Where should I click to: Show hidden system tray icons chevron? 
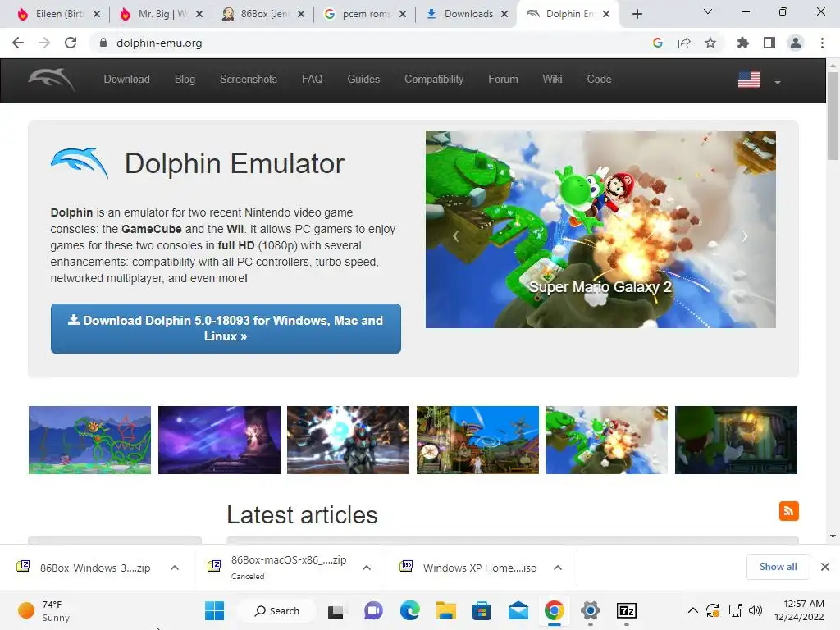692,610
